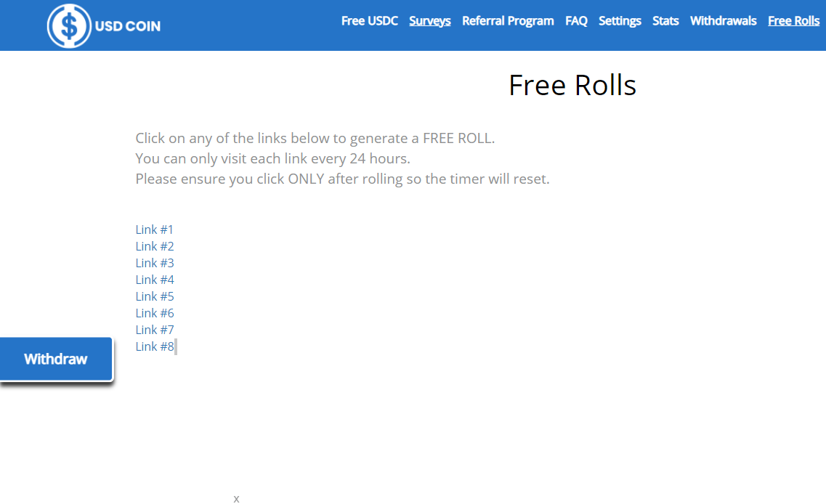826x504 pixels.
Task: Open the Free USDC page
Action: 369,21
